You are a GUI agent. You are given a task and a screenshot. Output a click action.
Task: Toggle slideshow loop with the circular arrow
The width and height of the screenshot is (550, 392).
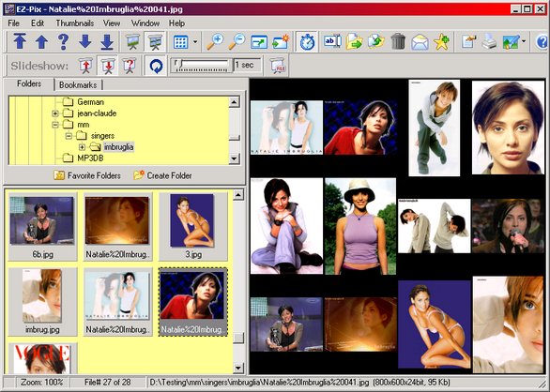[x=156, y=66]
